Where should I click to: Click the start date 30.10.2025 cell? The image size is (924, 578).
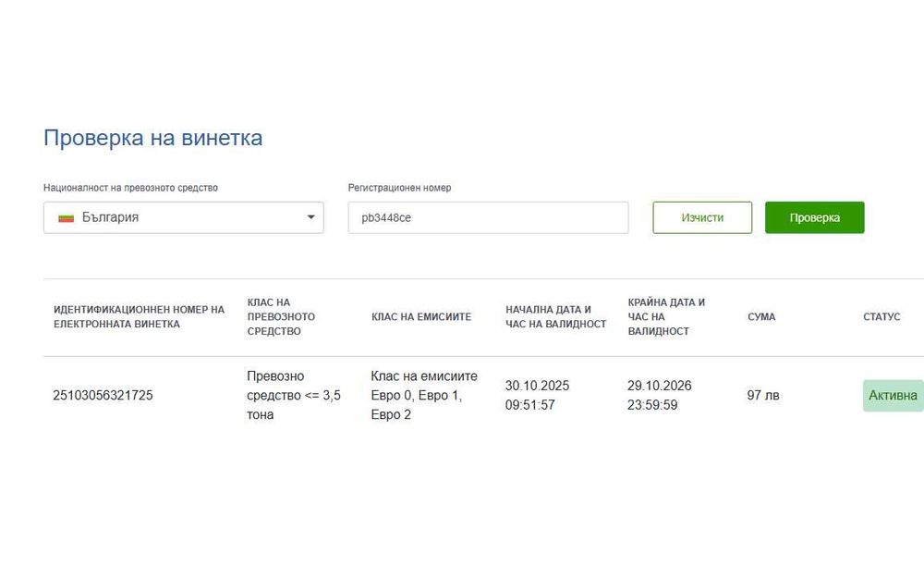click(537, 395)
